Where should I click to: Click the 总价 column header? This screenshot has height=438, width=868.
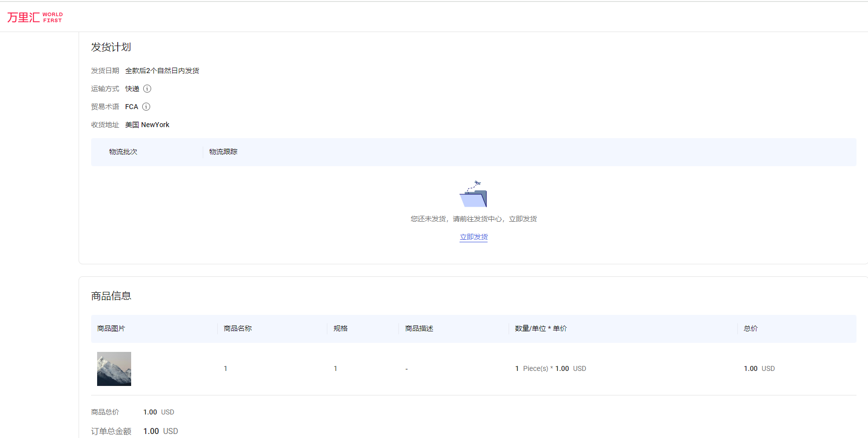click(x=750, y=328)
